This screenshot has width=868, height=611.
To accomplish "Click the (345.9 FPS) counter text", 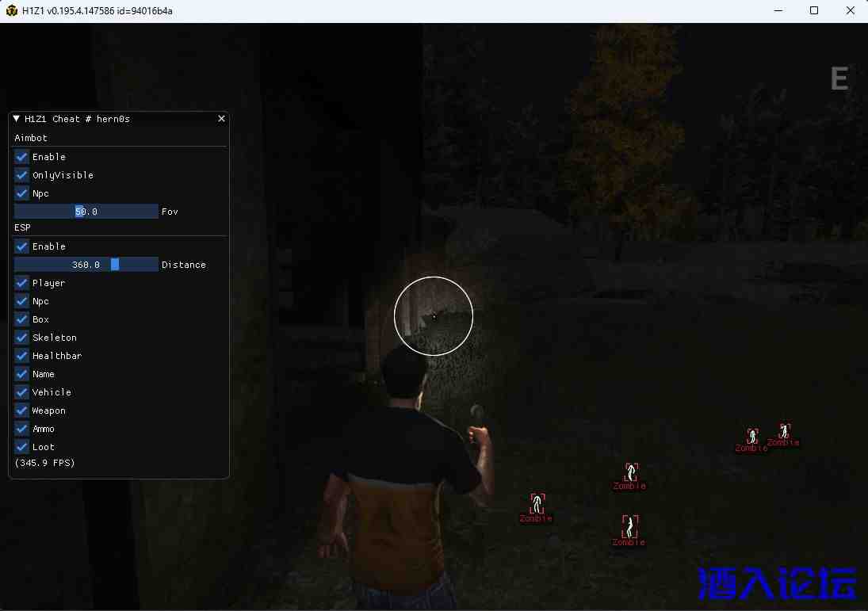I will (x=45, y=463).
